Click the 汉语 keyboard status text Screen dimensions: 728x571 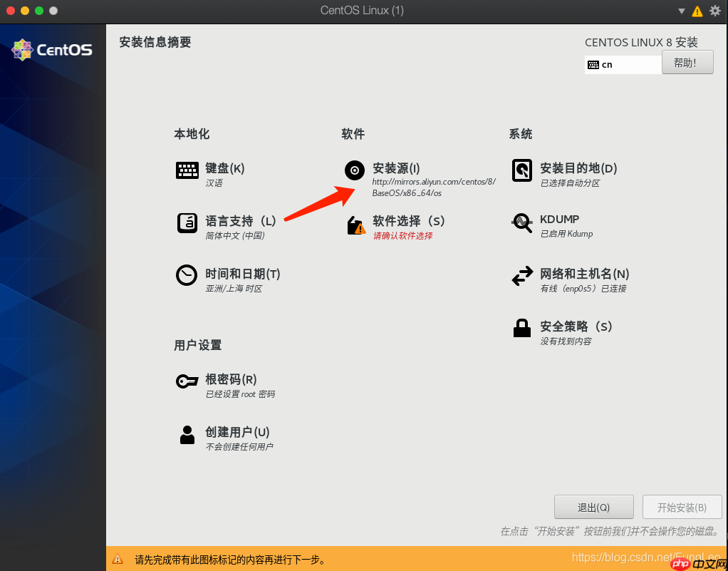coord(214,183)
